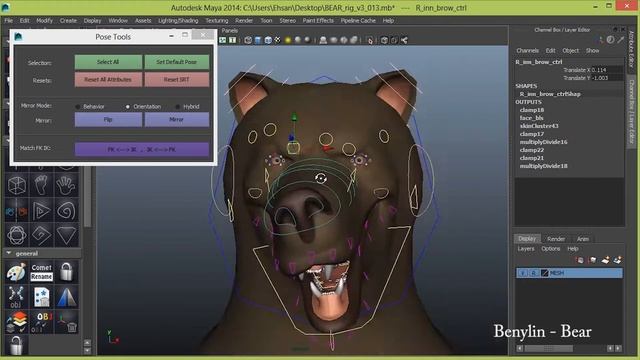Viewport: 640px width, 360px height.
Task: Click the MESH layer color swatch
Action: tap(544, 273)
